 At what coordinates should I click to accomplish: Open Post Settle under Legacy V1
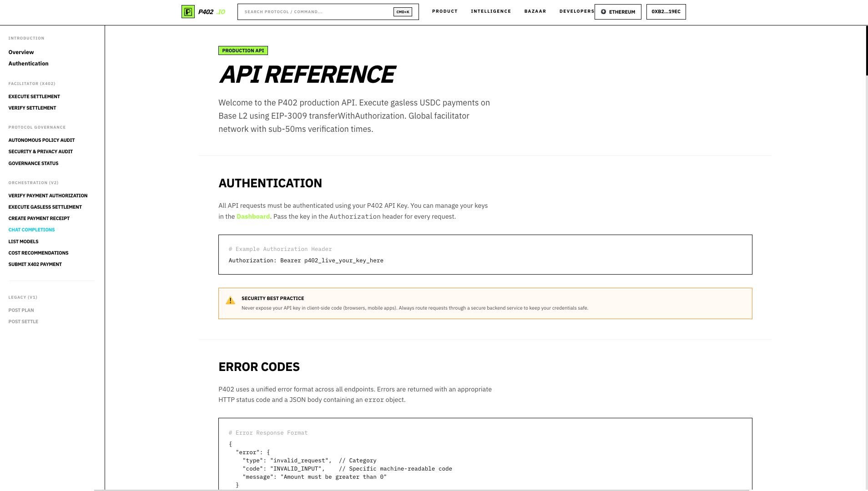[23, 321]
